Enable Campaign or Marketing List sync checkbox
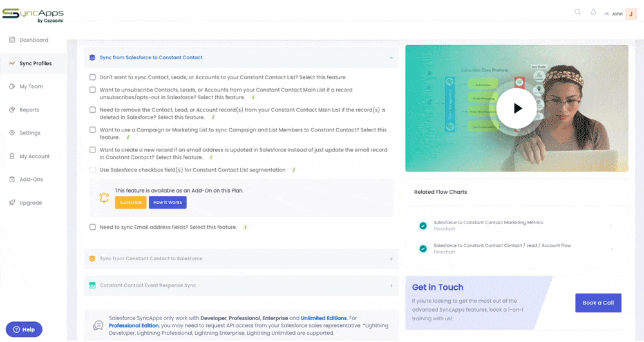Screen dimensions: 644x342 92,129
